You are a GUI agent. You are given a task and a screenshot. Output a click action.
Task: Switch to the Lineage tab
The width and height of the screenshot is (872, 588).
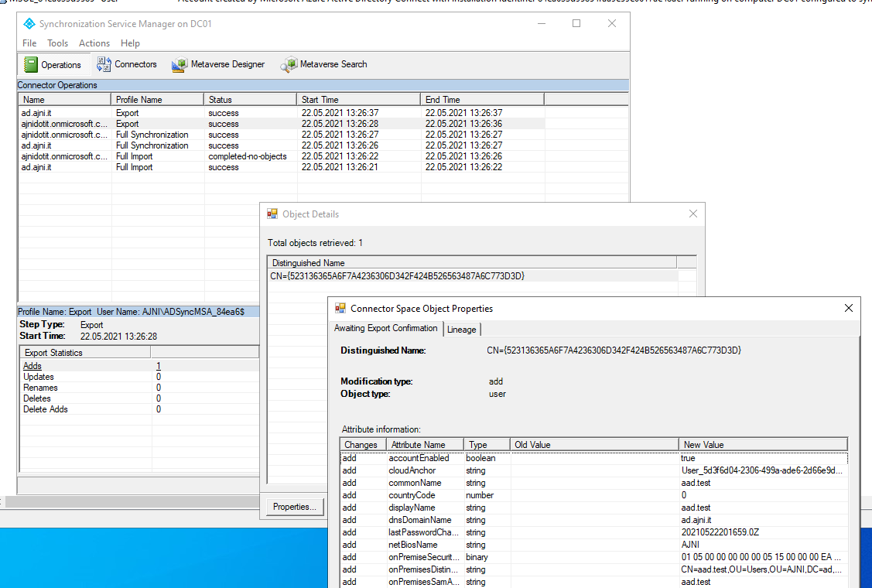tap(462, 329)
